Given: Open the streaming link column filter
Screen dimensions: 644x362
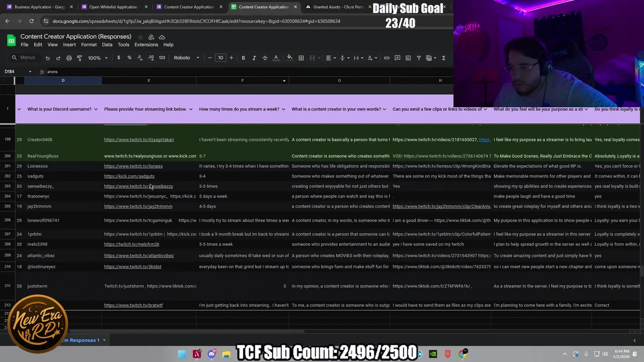Looking at the screenshot, I should point(191,109).
